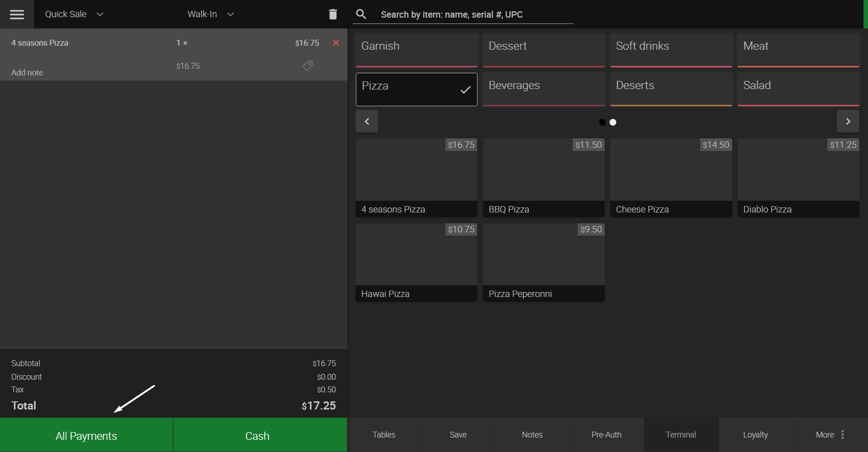Screen dimensions: 868x452
Task: Remove 4 seasons Pizza with red X
Action: 336,43
